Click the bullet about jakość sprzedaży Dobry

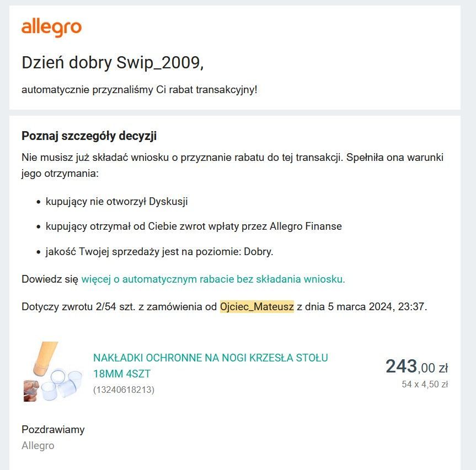click(x=159, y=251)
